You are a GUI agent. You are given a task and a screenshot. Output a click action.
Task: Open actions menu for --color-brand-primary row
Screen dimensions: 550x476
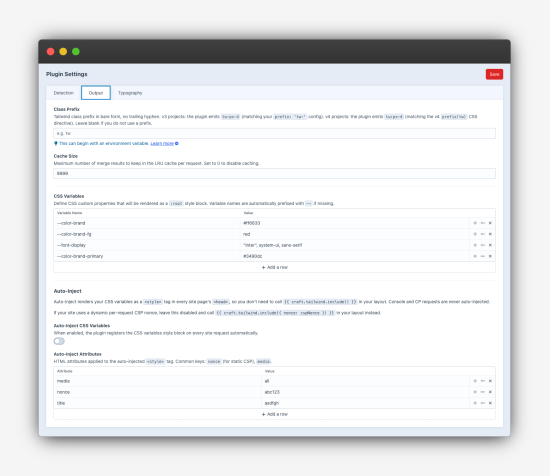coord(483,256)
